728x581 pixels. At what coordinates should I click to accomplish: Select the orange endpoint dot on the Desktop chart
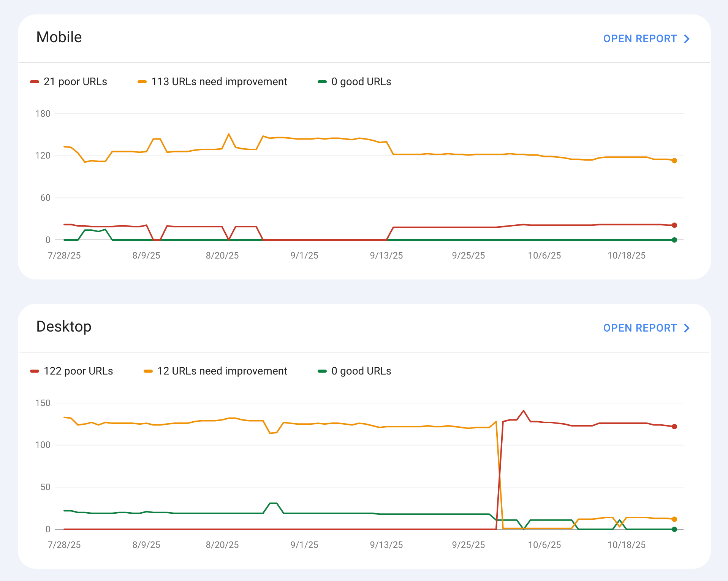(674, 519)
